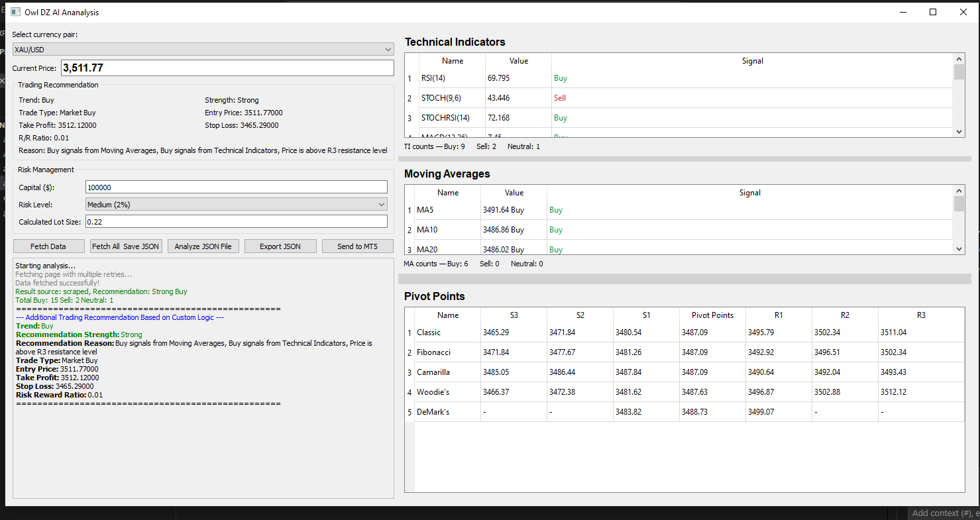
Task: Click inside the Capital ($) input field
Action: (236, 187)
